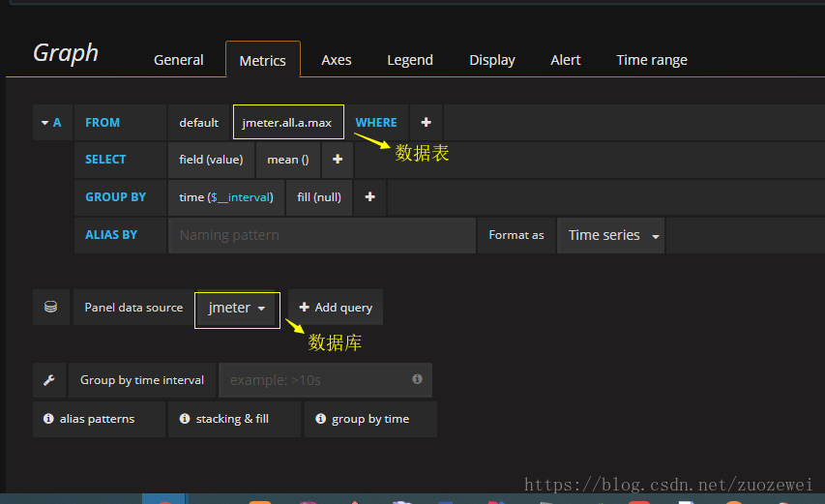
Task: Click the database data source icon
Action: 51,307
